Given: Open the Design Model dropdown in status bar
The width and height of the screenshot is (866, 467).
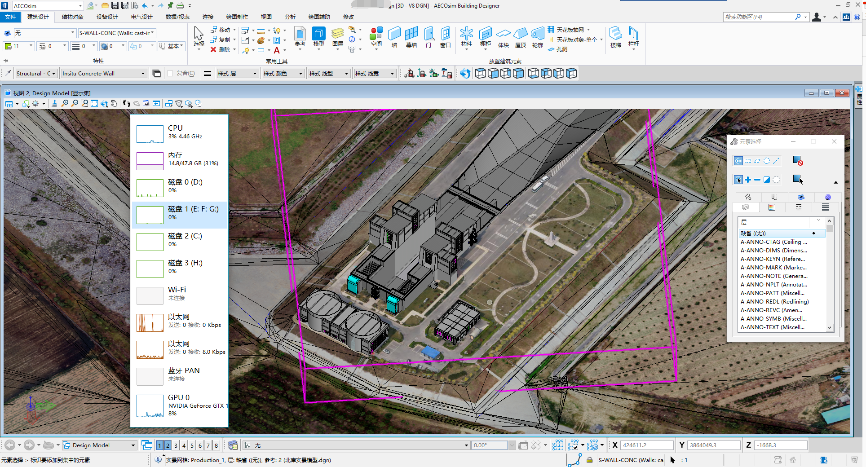Looking at the screenshot, I should coord(135,444).
